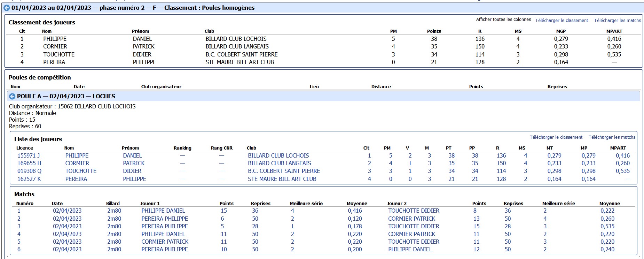Select PEREIRA name in Liste des joueurs
The height and width of the screenshot is (259, 644).
point(76,179)
